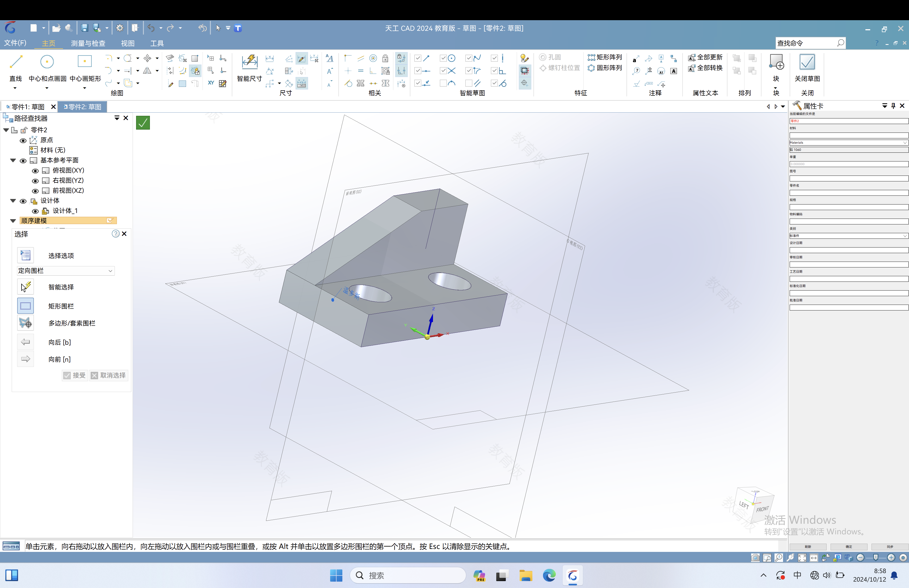909x588 pixels.
Task: Toggle the intersection X checkbox in 智能草图
Action: tap(443, 71)
